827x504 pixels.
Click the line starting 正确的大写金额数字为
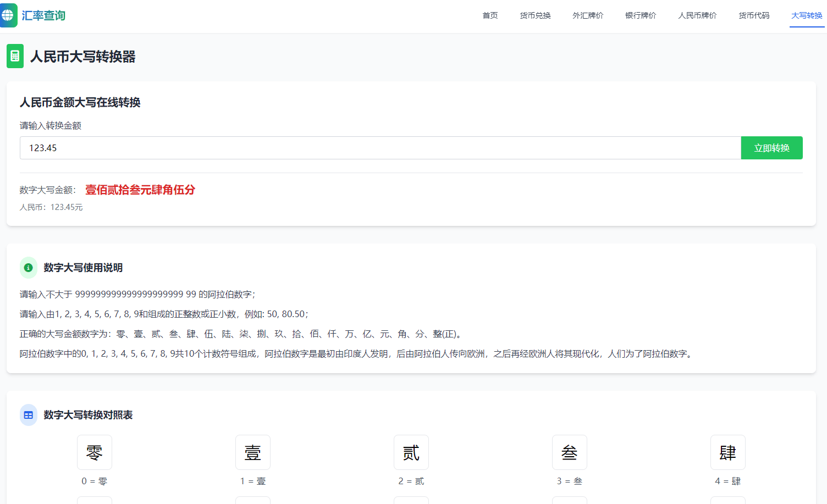[242, 334]
